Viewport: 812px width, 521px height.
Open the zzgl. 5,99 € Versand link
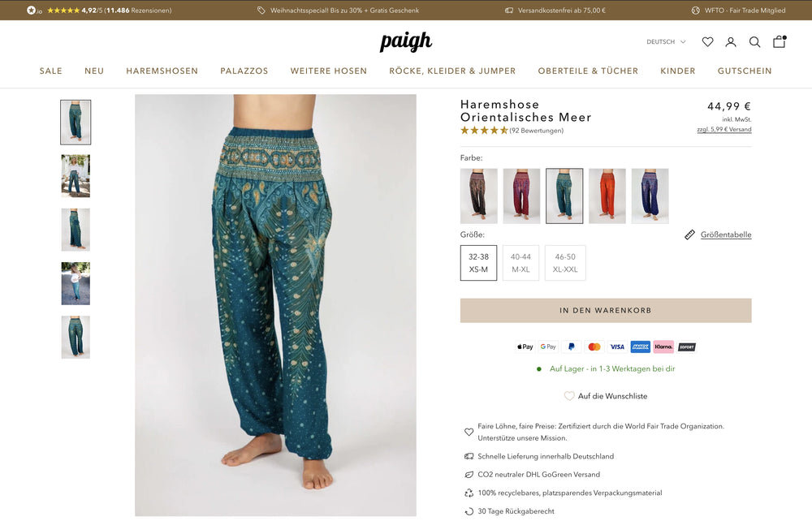pos(724,129)
